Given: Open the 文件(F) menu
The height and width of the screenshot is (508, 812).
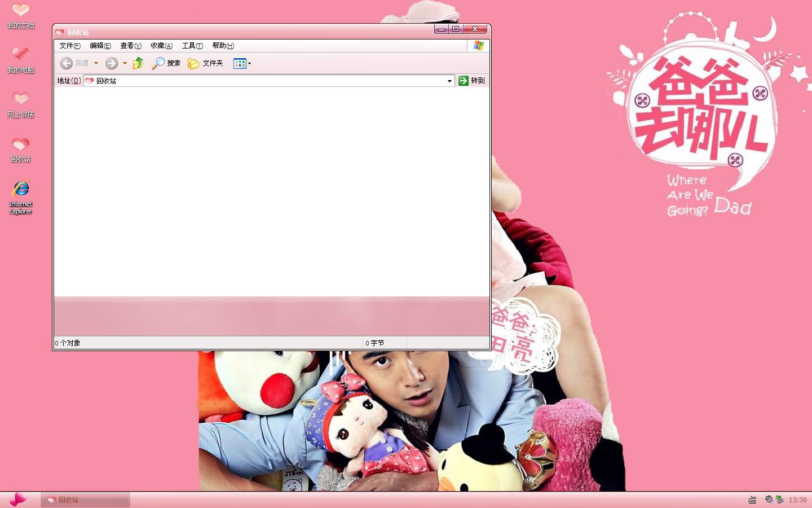Looking at the screenshot, I should [70, 46].
